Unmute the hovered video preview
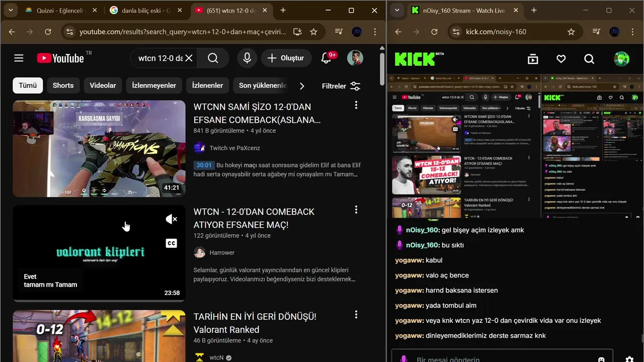 click(172, 219)
